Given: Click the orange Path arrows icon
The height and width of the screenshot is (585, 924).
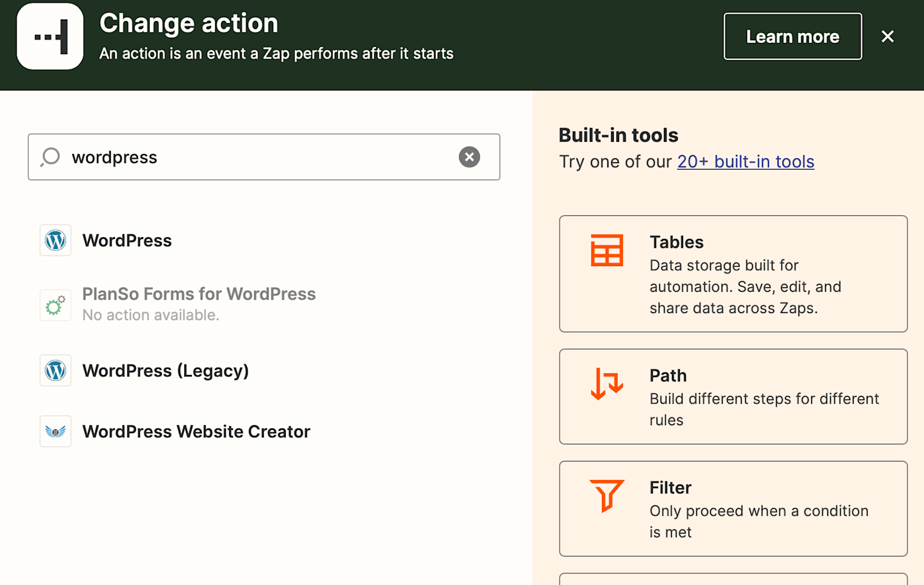Looking at the screenshot, I should click(607, 384).
